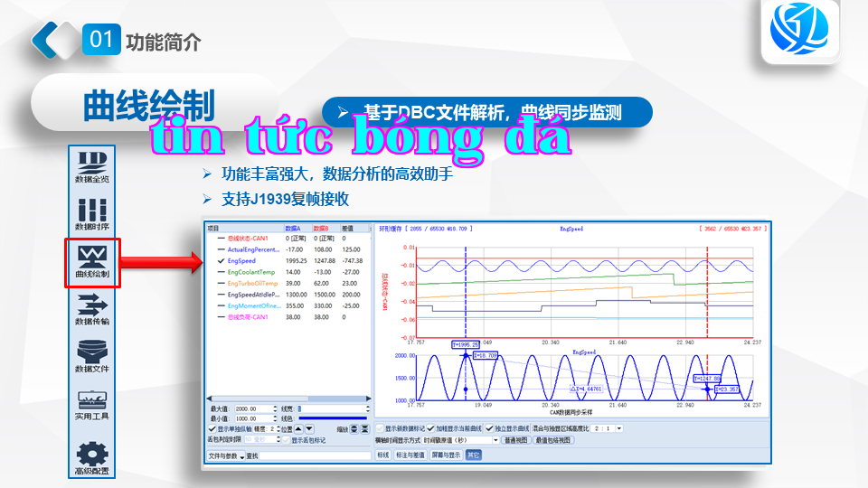868x488 pixels.
Task: Switch to the 其它 tab
Action: [x=473, y=455]
